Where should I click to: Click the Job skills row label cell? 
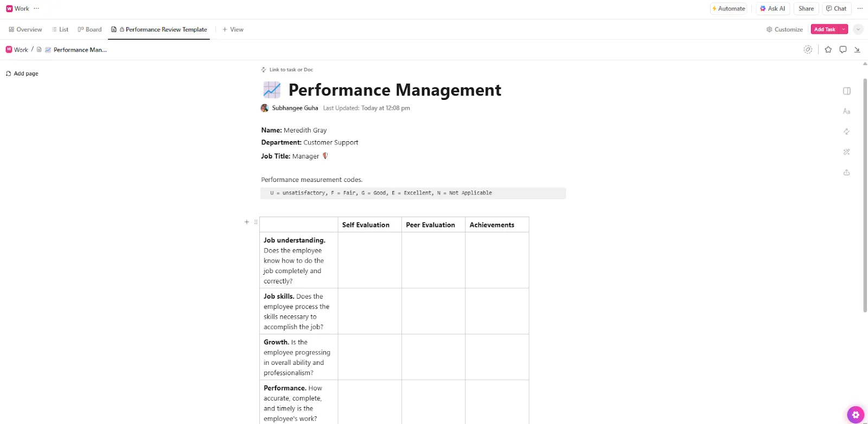click(299, 312)
